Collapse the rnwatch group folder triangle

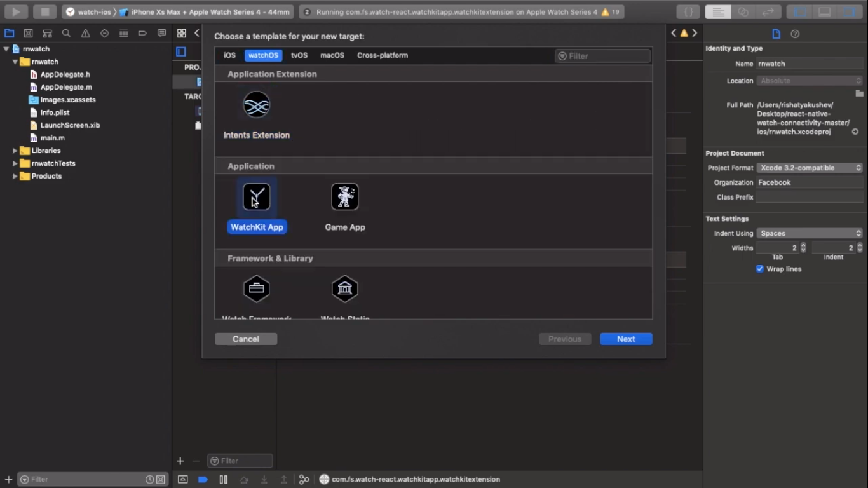click(15, 62)
